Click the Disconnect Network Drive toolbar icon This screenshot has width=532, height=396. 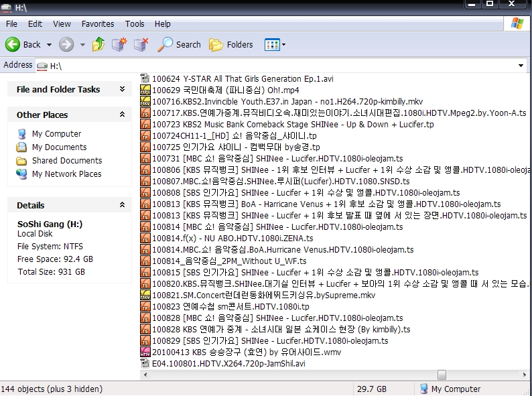141,44
